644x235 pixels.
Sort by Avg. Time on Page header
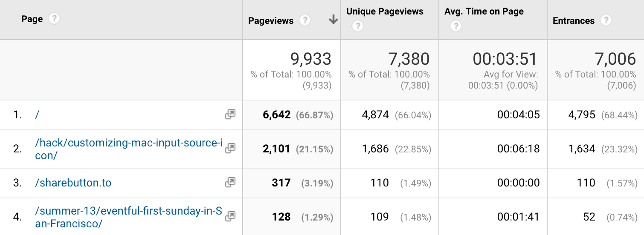coord(484,11)
